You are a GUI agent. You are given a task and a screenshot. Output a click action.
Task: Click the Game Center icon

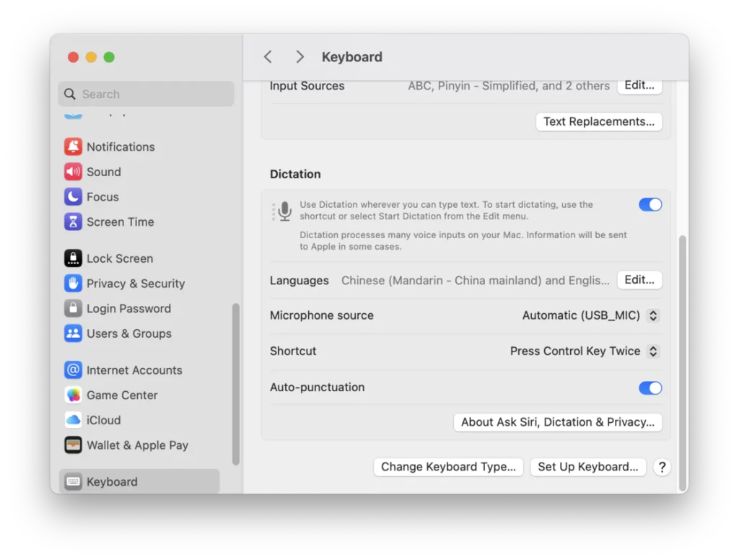[x=73, y=395]
